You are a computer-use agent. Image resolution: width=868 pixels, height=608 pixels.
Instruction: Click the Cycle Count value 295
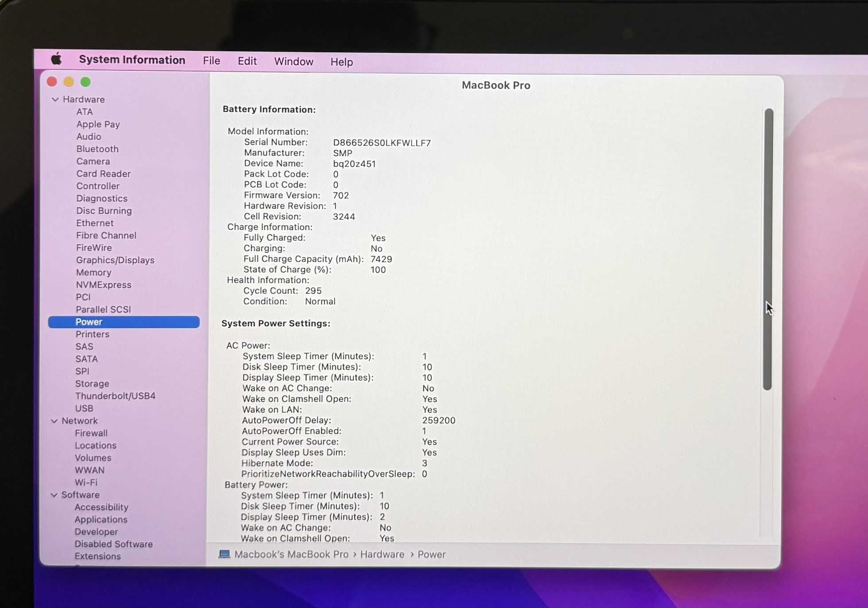coord(313,291)
